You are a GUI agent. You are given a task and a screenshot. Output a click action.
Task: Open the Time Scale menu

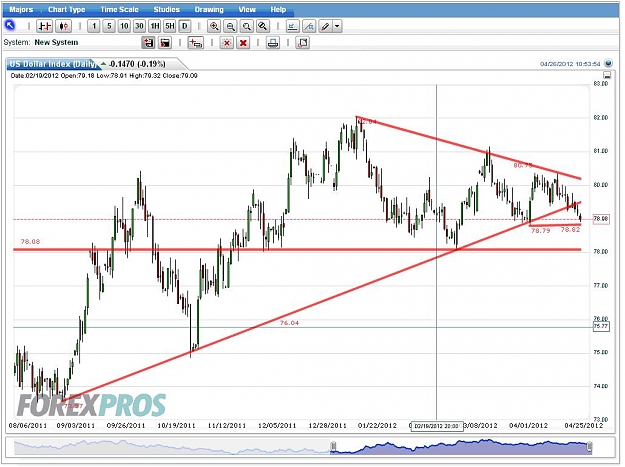pos(119,10)
